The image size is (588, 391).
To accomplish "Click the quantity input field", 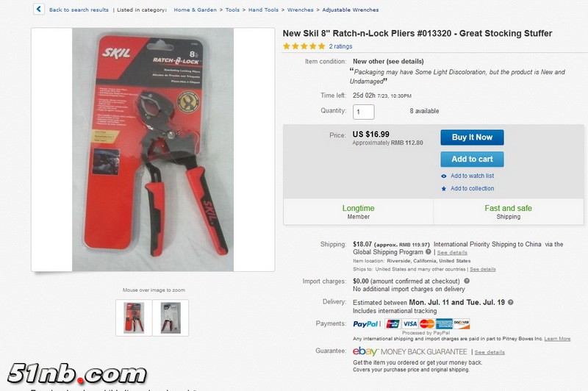I will 363,112.
